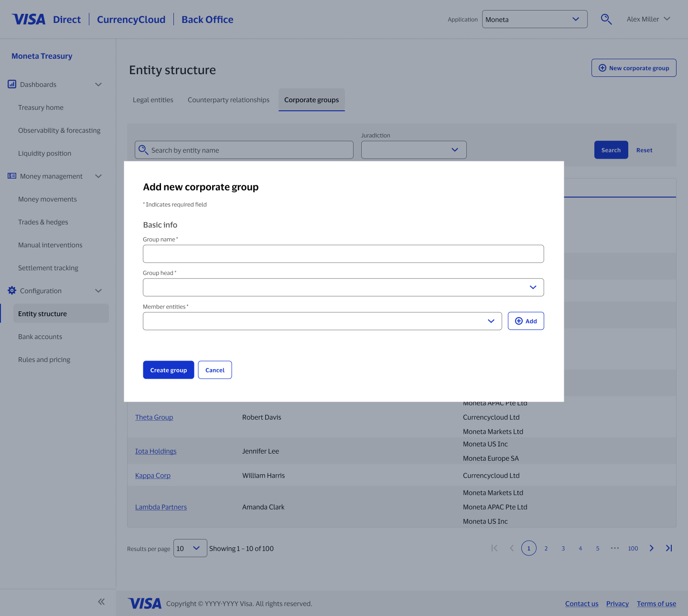The height and width of the screenshot is (616, 688).
Task: Open Trades & hedges page
Action: [43, 222]
